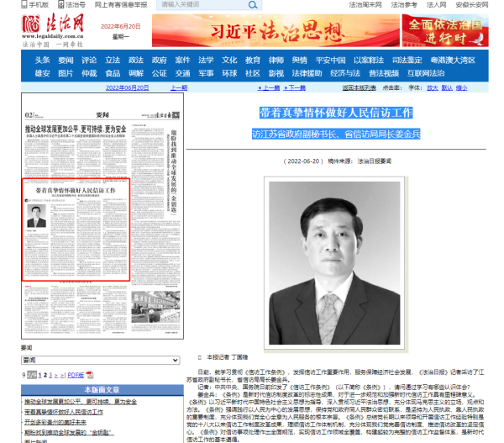Image resolution: width=504 pixels, height=443 pixels.
Task: Click the 法治网 logo
Action: 53,30
